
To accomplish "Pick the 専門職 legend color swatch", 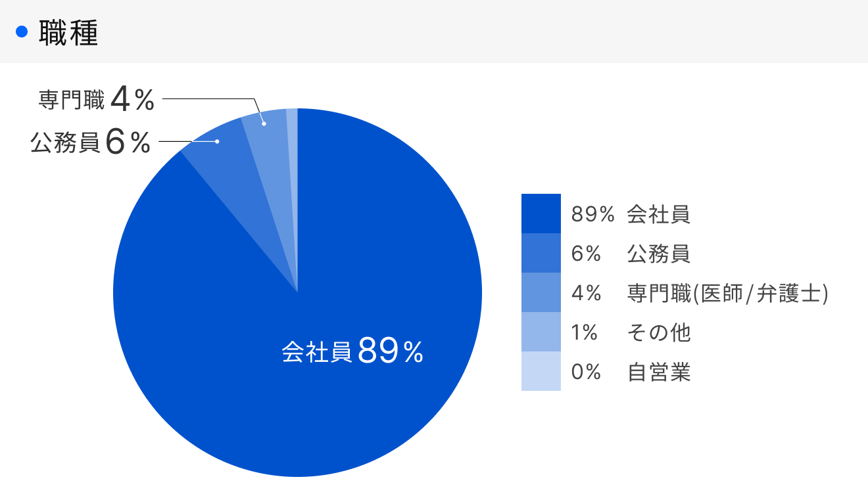I will (x=541, y=292).
